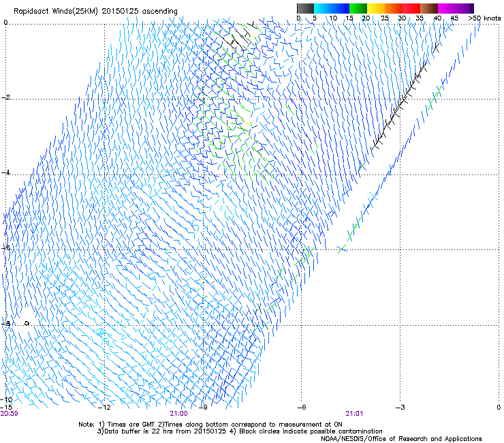Click latitude axis label '-4'
Image resolution: width=504 pixels, height=443 pixels.
5,172
